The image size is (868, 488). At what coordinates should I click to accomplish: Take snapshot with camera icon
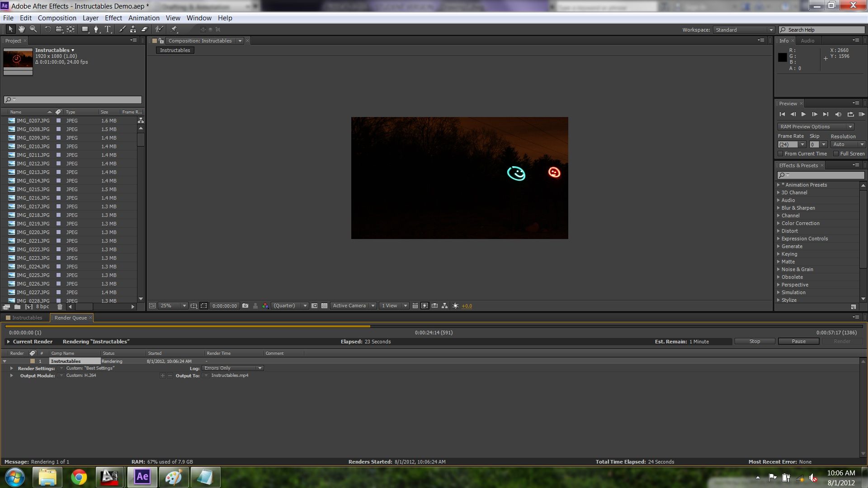pos(245,306)
